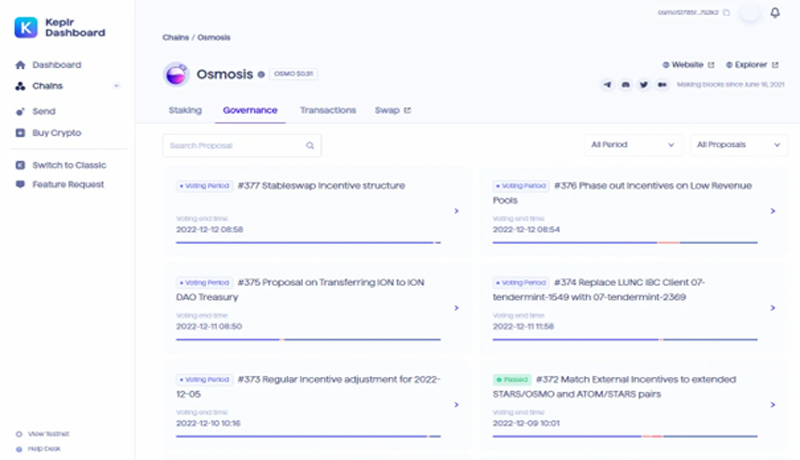
Task: Expand proposal #374 arrow chevron
Action: tap(773, 308)
